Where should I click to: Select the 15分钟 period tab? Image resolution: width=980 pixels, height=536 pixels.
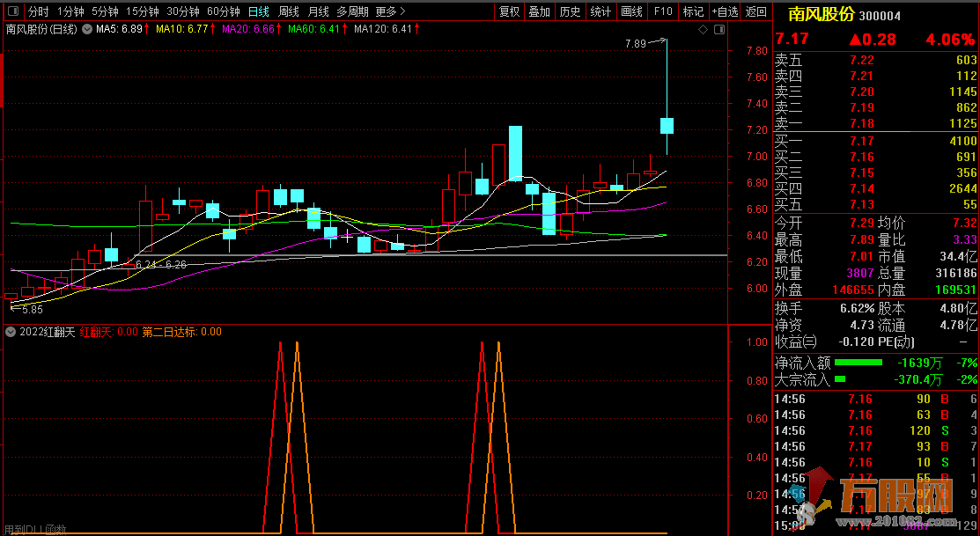(143, 11)
